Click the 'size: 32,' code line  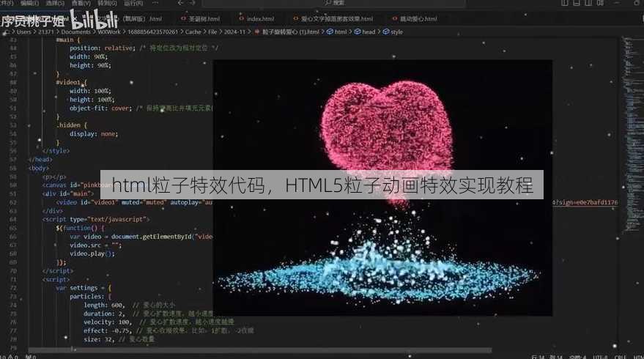click(99, 339)
